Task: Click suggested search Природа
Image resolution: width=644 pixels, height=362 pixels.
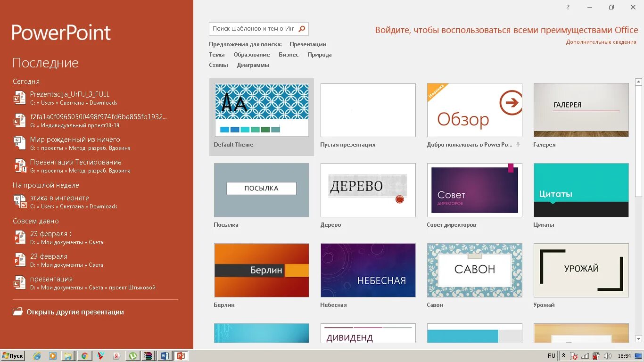Action: (320, 55)
